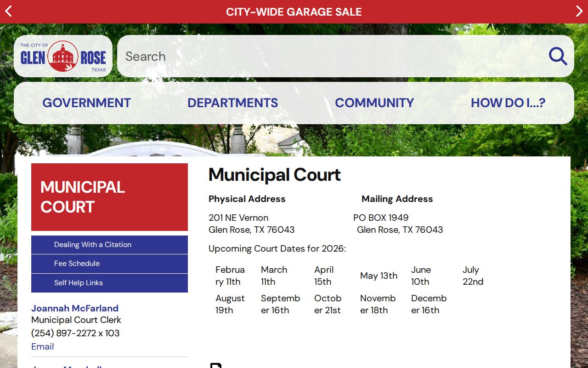Click the Physical Address heading

(x=247, y=199)
